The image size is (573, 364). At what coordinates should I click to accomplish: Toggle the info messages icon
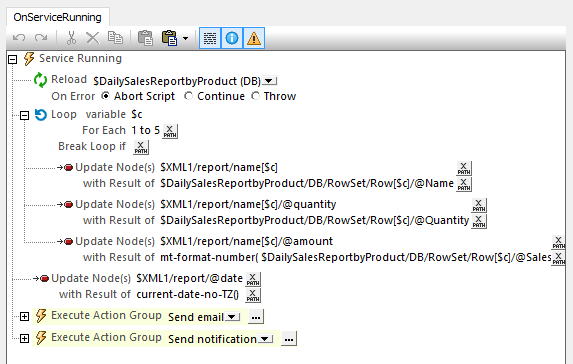[x=232, y=38]
